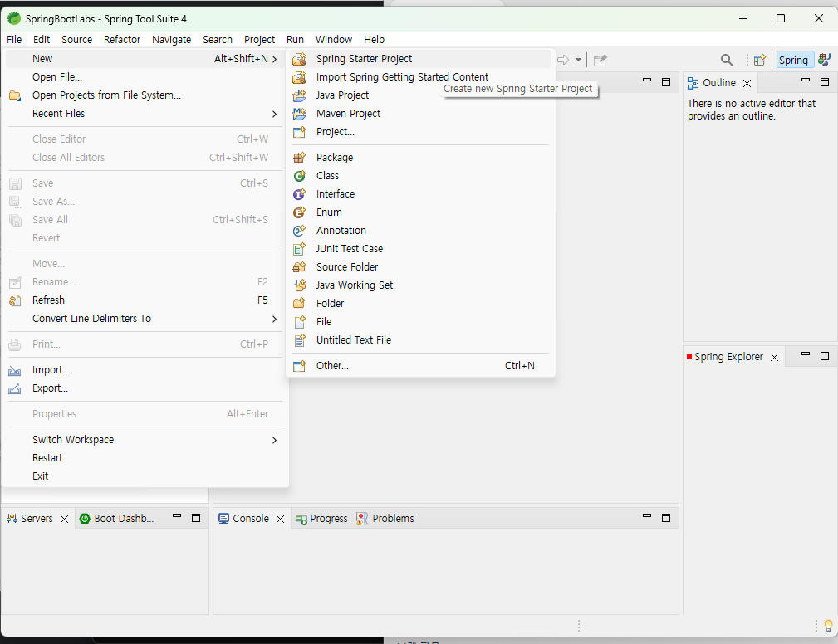The width and height of the screenshot is (838, 644).
Task: Click the light bulb tip icon in status bar
Action: click(x=828, y=625)
